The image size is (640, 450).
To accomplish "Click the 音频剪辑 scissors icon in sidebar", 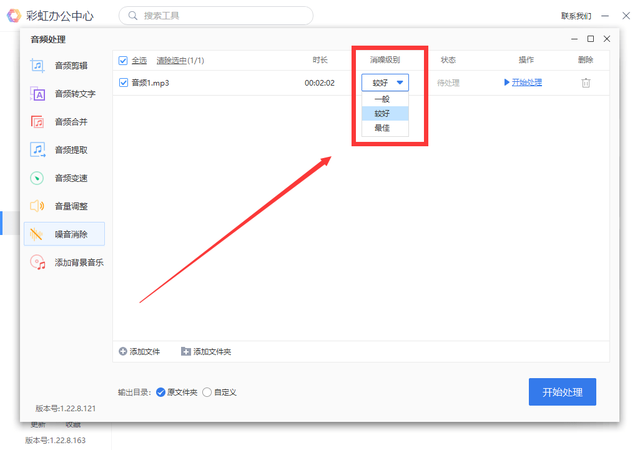I will pyautogui.click(x=37, y=65).
